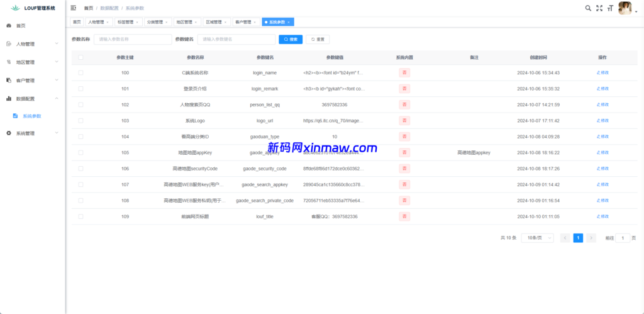Select checkbox for row 106
Image resolution: width=644 pixels, height=314 pixels.
point(80,169)
